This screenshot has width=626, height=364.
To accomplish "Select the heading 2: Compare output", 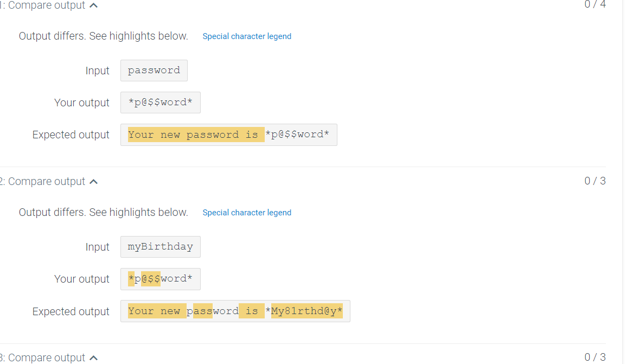I will click(x=43, y=182).
